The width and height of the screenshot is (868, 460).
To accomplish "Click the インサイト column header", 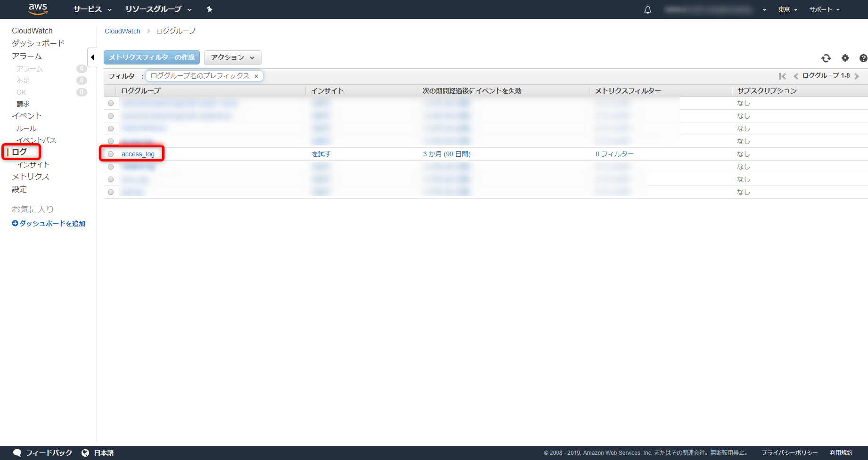I will click(328, 91).
